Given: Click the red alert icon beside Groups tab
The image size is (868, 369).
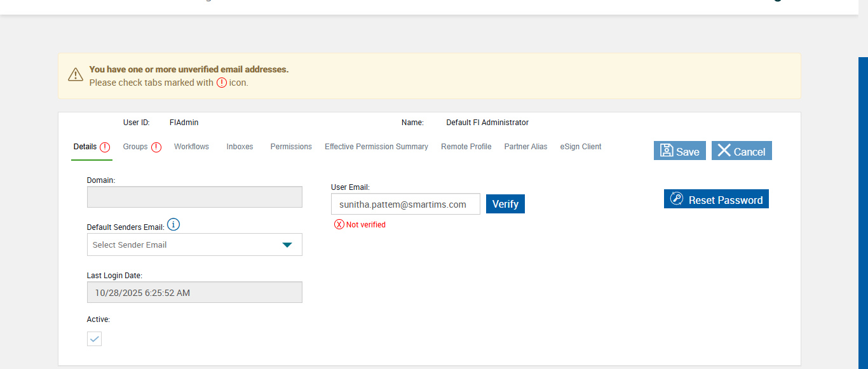Looking at the screenshot, I should pos(156,147).
